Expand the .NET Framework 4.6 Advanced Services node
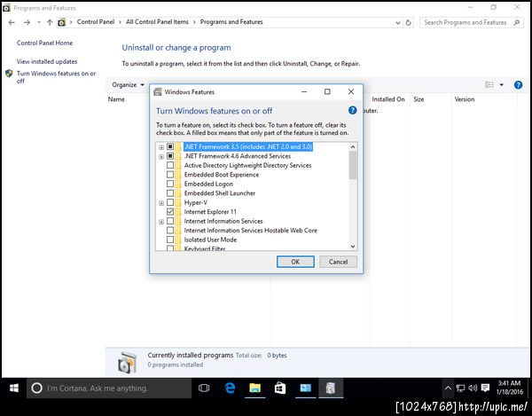The height and width of the screenshot is (416, 532). (161, 156)
